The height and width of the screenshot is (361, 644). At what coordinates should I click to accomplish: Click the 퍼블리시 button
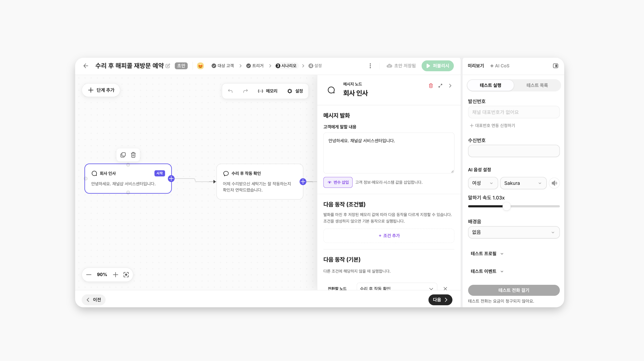click(438, 66)
